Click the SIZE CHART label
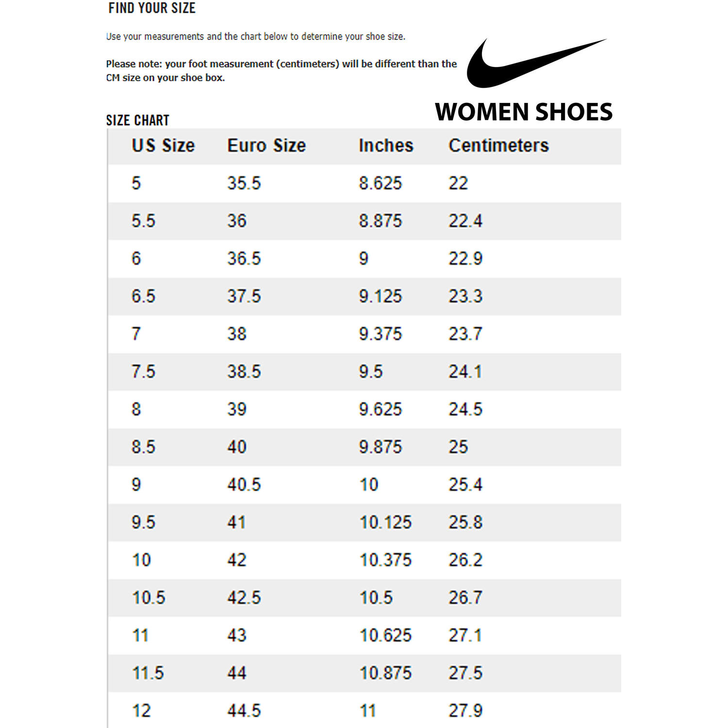The image size is (728, 728). (138, 120)
